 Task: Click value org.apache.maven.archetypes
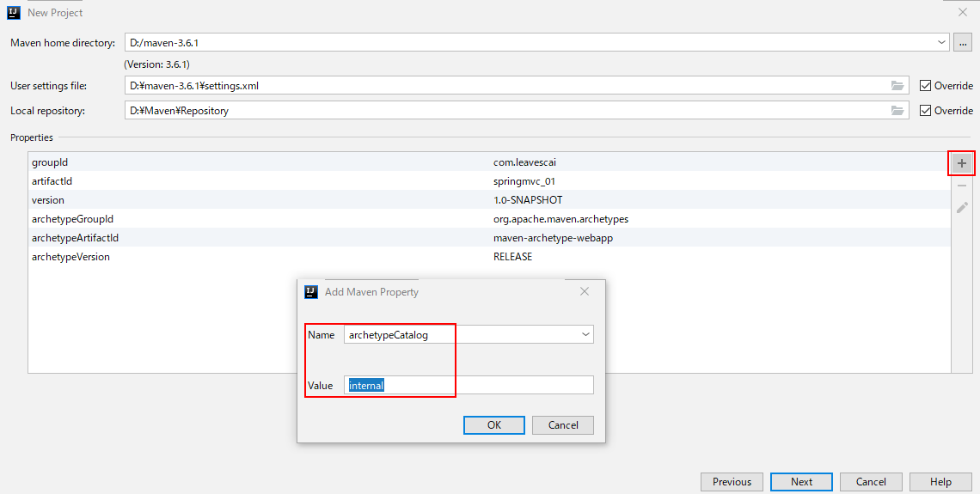click(560, 219)
